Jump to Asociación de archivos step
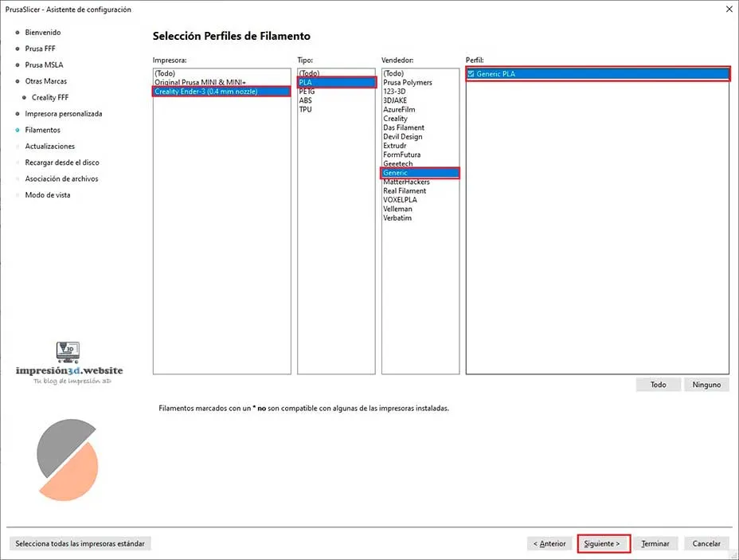 click(61, 178)
